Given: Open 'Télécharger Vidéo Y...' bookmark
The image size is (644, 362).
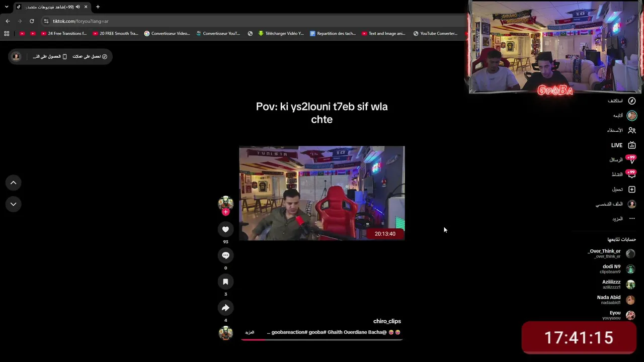Looking at the screenshot, I should click(x=281, y=34).
